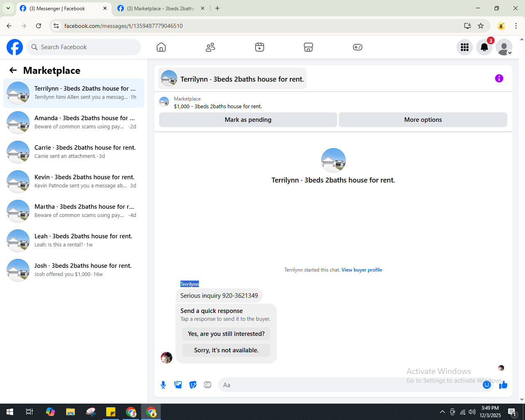
Task: Send 'Yes, are you still interested?' reply
Action: coord(226,334)
